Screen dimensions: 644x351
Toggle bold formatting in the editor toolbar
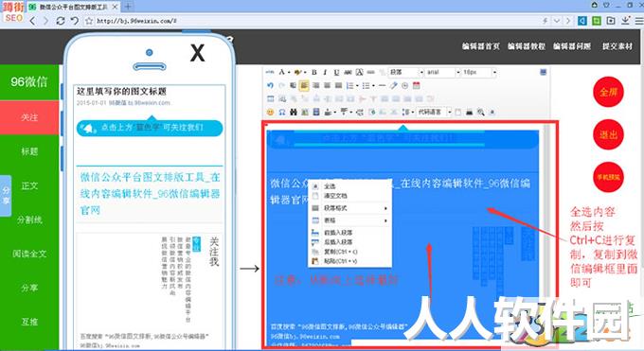click(314, 72)
